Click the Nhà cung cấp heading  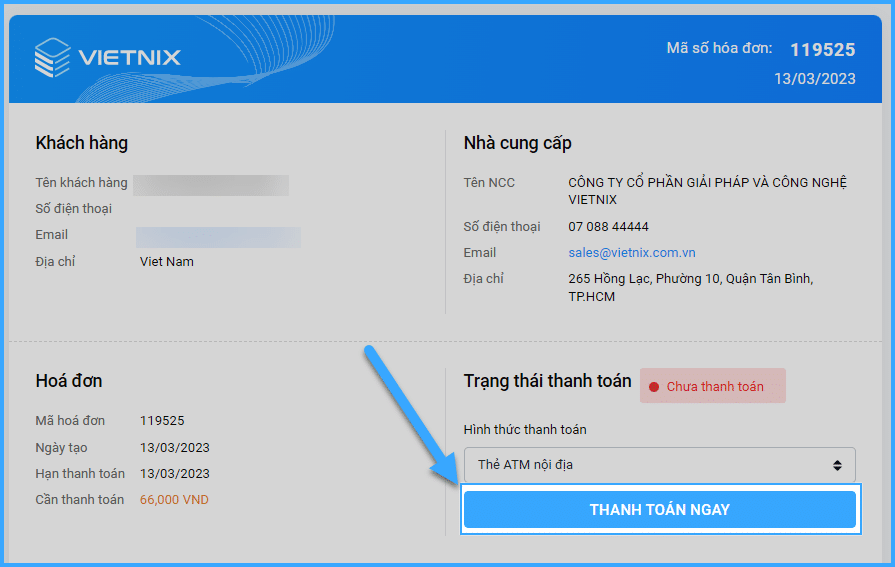coord(517,143)
